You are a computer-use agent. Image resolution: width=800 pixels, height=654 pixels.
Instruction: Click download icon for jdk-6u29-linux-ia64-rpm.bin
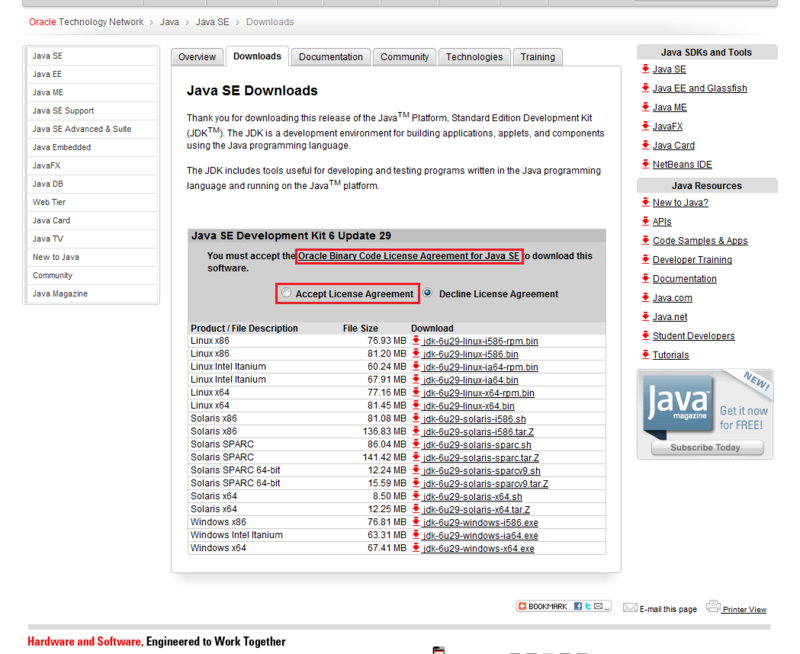(416, 366)
